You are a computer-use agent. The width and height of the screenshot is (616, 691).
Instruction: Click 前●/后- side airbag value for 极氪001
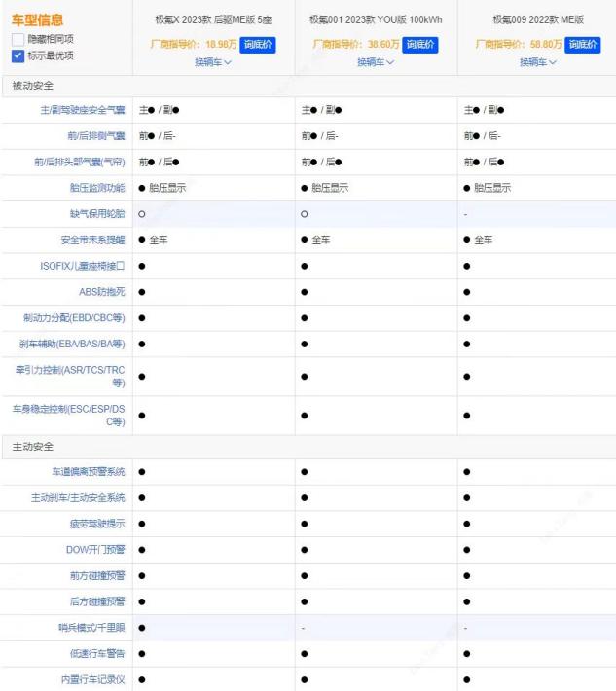(x=320, y=136)
